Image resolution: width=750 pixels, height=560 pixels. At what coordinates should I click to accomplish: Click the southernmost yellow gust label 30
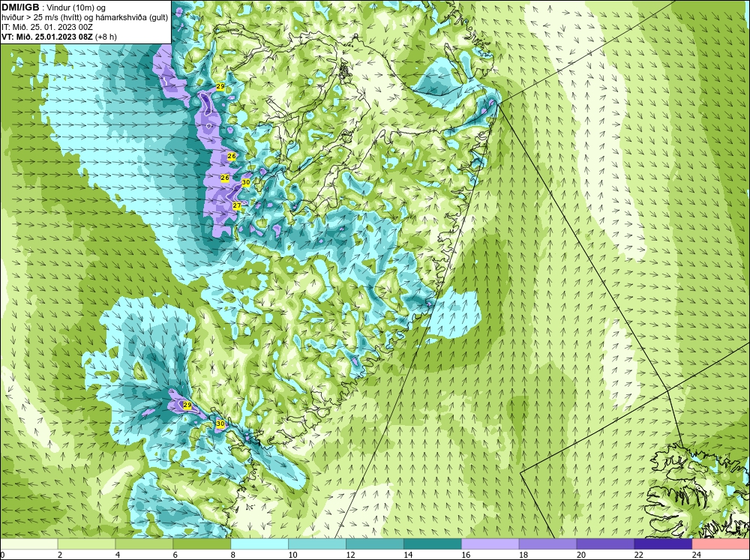click(x=220, y=424)
